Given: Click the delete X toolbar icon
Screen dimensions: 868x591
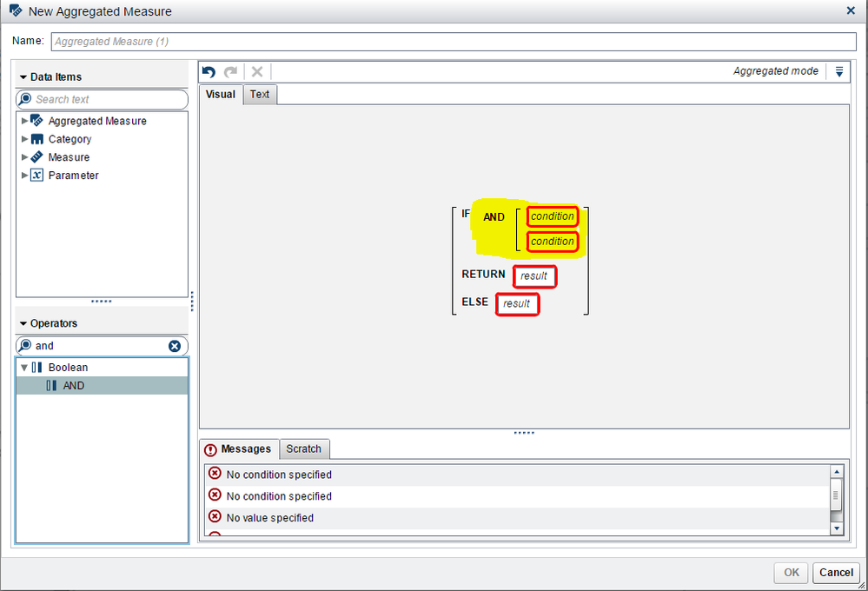Looking at the screenshot, I should pyautogui.click(x=257, y=71).
